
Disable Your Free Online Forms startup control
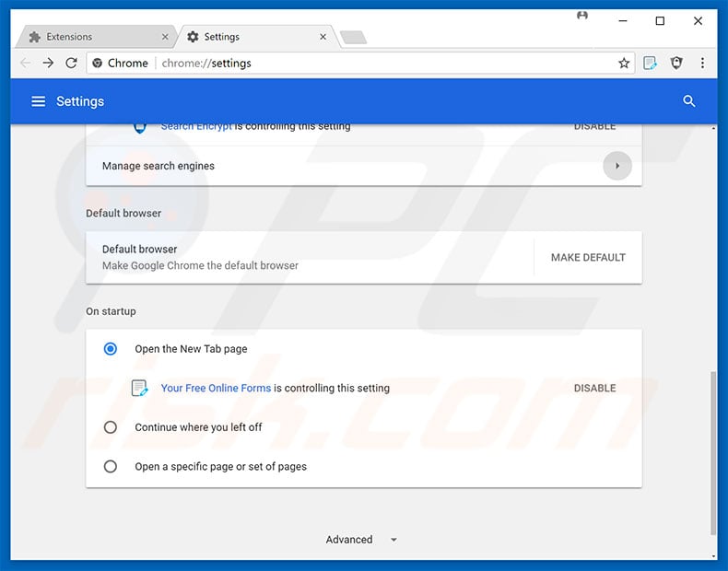pos(594,388)
